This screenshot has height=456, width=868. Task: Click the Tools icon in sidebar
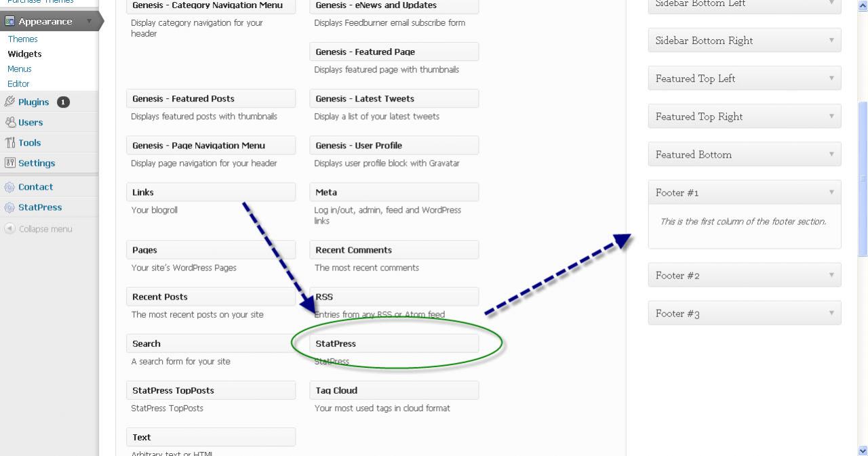point(10,143)
